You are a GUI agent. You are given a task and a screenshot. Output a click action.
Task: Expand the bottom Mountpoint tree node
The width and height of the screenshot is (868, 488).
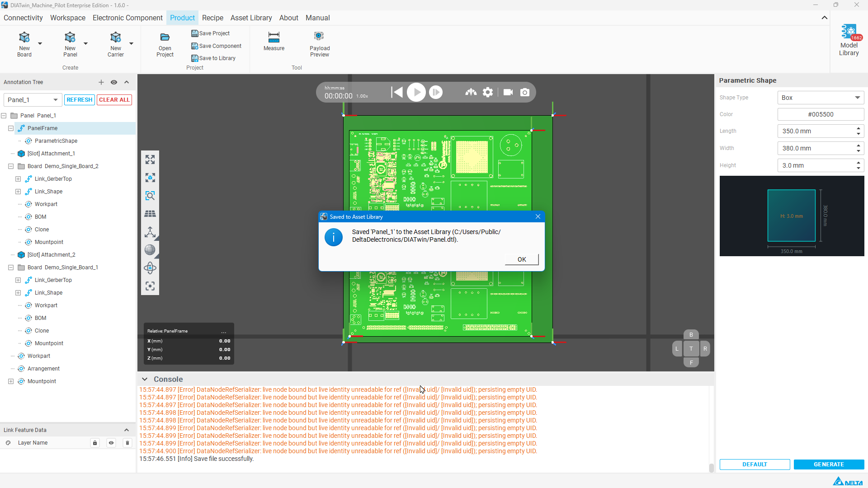pos(11,381)
